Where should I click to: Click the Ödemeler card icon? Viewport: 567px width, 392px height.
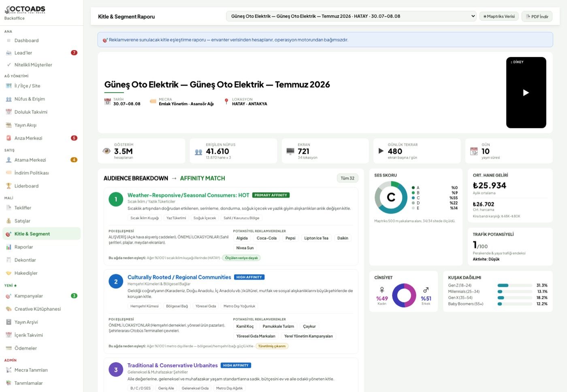tap(9, 348)
